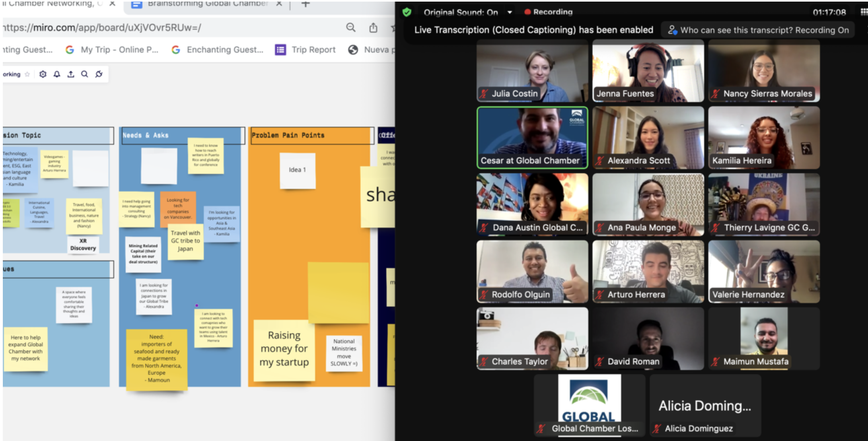Screen dimensions: 868x441
Task: Click the Live Transcription enabled notification text
Action: tap(534, 30)
